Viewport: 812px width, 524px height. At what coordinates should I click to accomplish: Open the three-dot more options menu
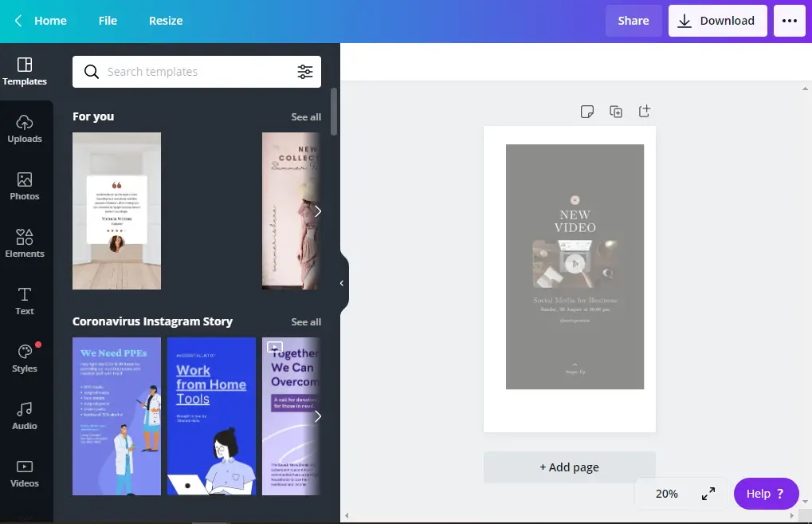coord(789,21)
